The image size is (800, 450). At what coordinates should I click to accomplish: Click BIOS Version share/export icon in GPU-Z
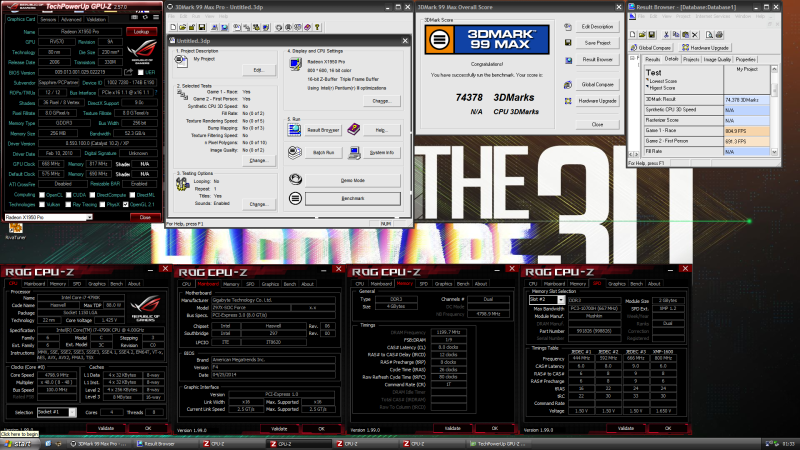[129, 72]
